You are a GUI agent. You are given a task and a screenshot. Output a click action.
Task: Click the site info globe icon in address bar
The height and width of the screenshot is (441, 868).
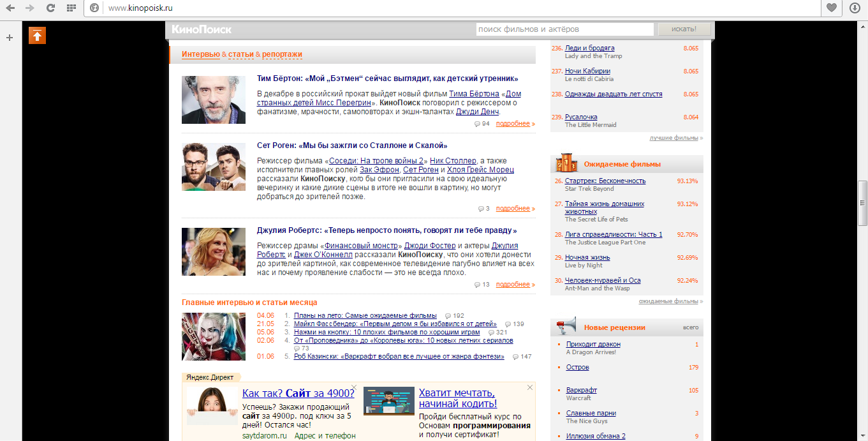point(94,8)
